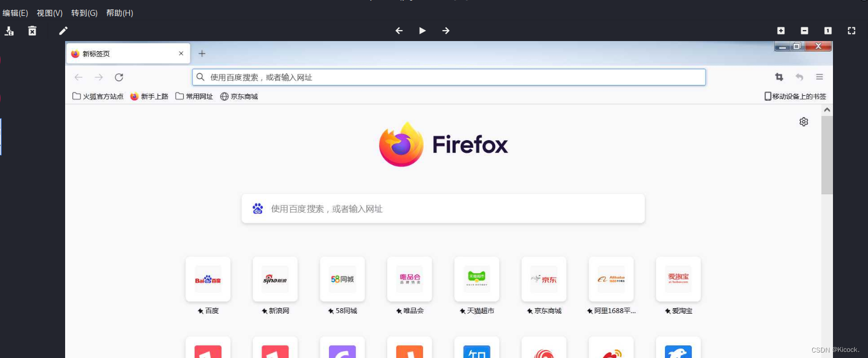This screenshot has width=868, height=358.
Task: Click the scrollbar up arrow
Action: tap(827, 110)
